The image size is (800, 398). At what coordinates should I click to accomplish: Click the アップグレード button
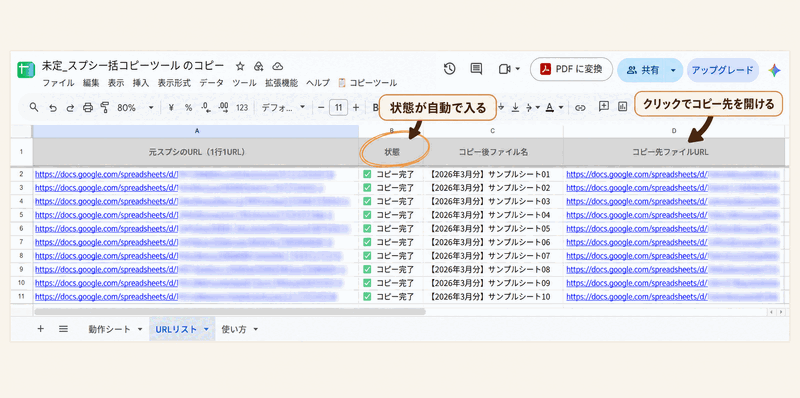[722, 70]
